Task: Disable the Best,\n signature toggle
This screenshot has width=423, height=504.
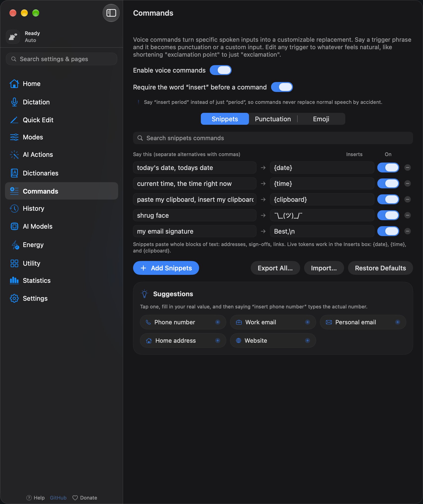Action: pos(388,231)
